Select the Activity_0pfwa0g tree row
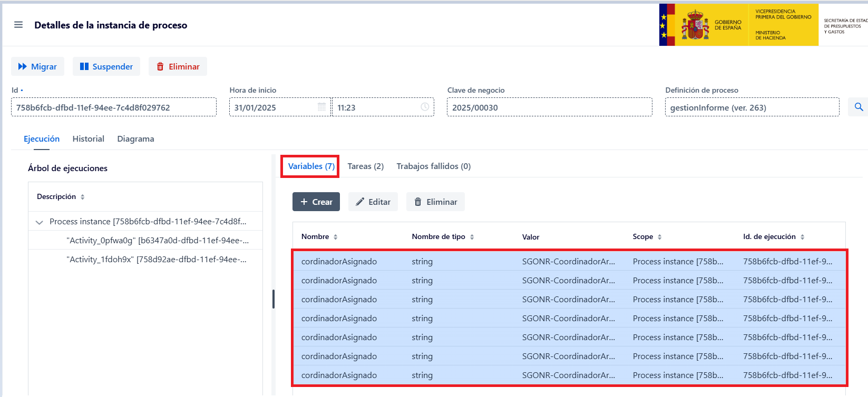The height and width of the screenshot is (397, 868). click(x=145, y=240)
